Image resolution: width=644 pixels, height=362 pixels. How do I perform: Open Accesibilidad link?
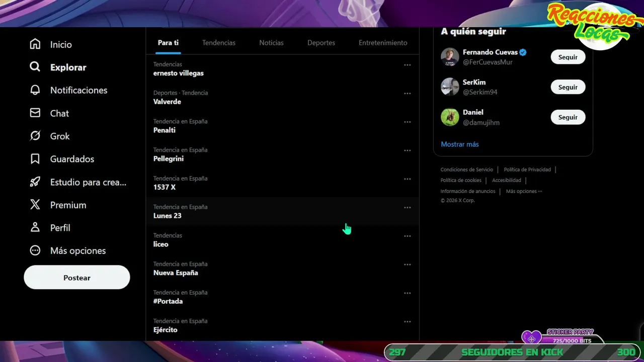click(507, 180)
